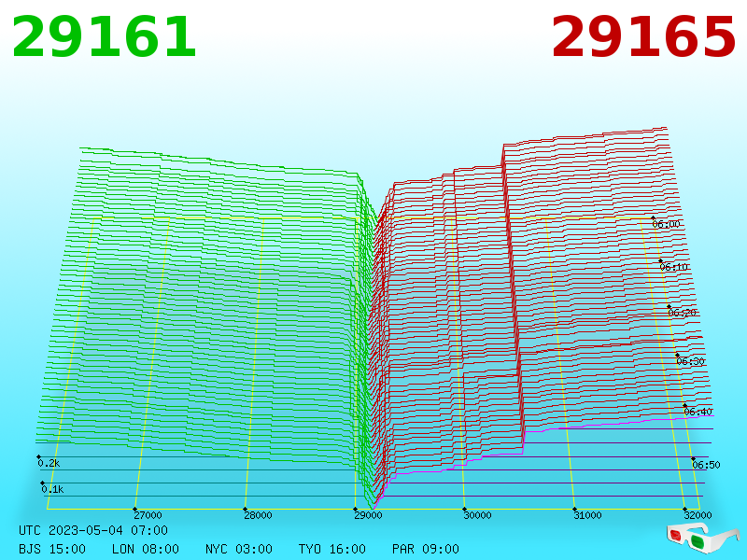Select the 31000 price axis label
This screenshot has width=747, height=560.
tap(587, 515)
